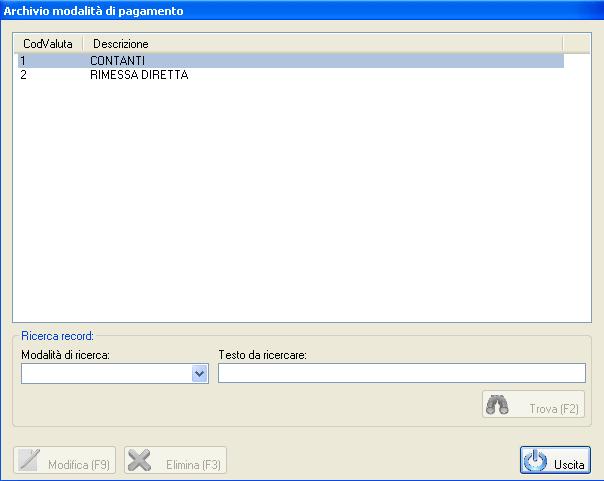Select the CONTANTI row

[291, 61]
